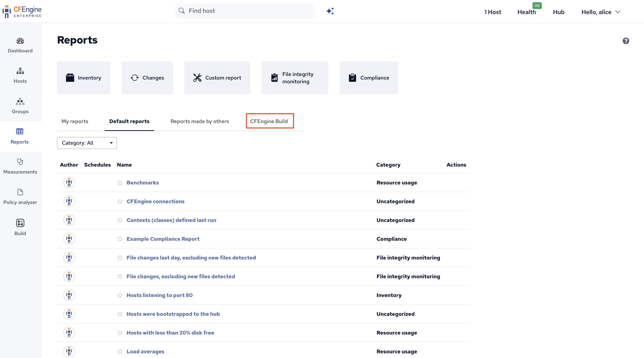Open the Example Compliance Report link
Screen dimensions: 644x358
coord(163,239)
